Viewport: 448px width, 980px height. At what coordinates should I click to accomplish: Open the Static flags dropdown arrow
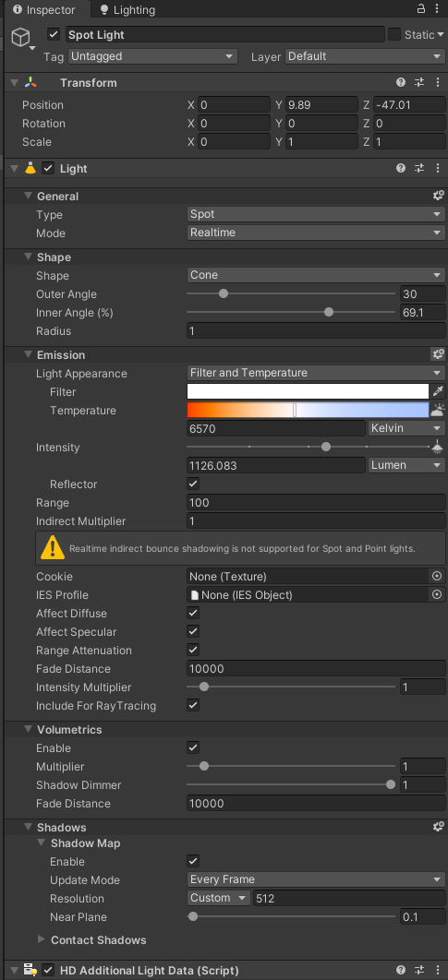coord(442,35)
